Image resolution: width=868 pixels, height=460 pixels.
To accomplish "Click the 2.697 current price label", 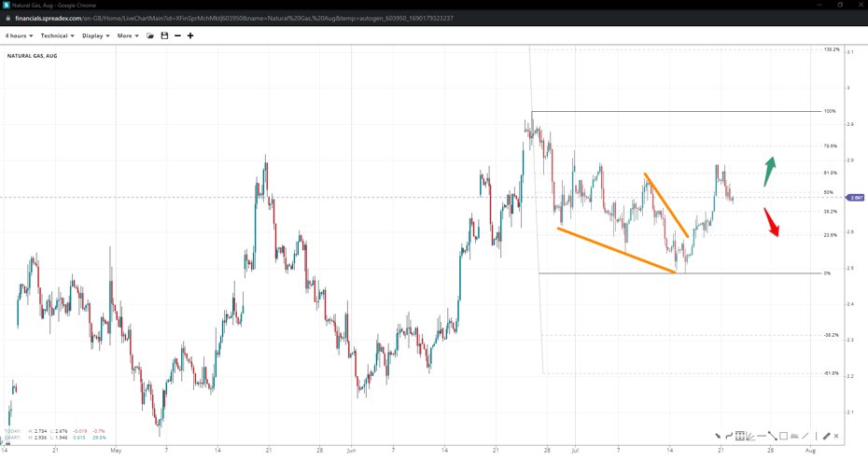I will tap(855, 198).
